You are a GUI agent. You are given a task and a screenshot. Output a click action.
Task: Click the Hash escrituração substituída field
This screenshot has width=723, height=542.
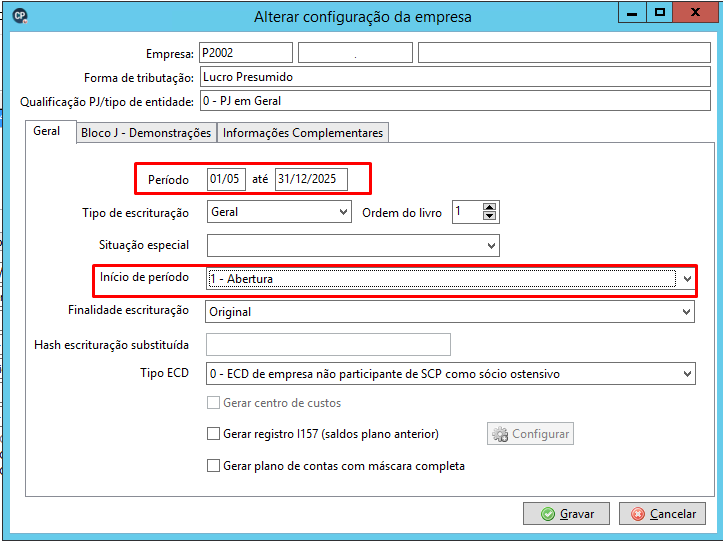328,345
